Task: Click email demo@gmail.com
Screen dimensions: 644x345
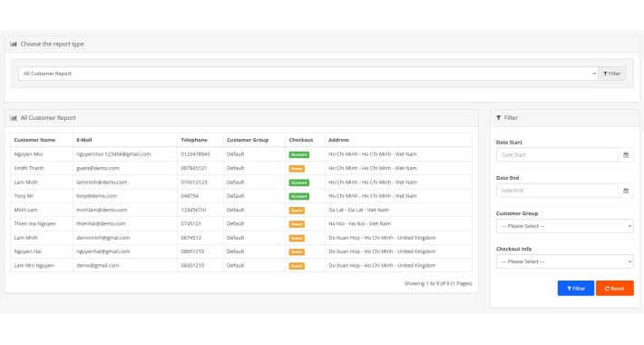Action: pyautogui.click(x=98, y=266)
